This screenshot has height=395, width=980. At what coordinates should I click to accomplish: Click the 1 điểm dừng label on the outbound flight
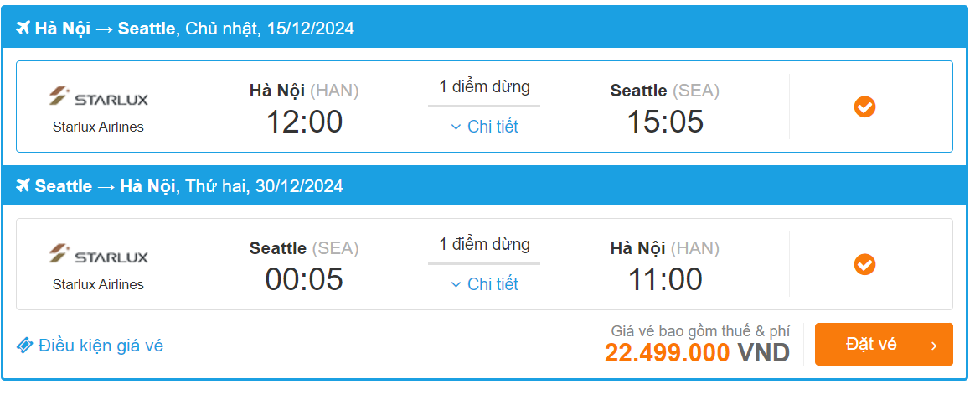(x=484, y=86)
